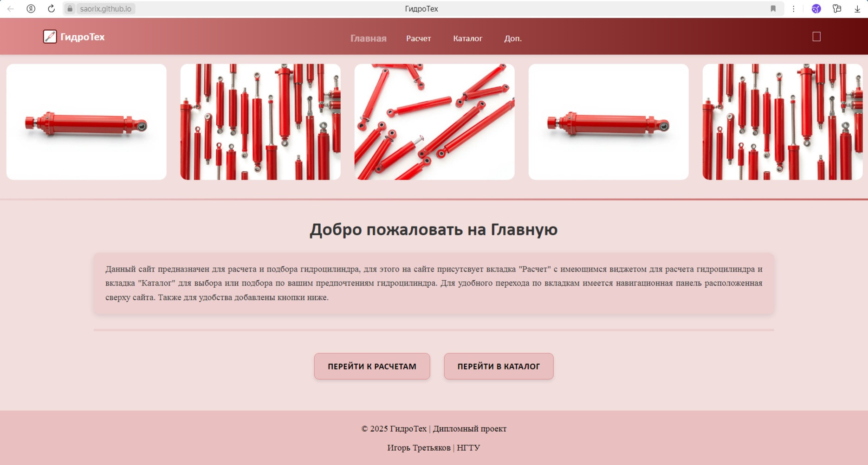Click the ГидроТех logo icon
The width and height of the screenshot is (868, 465).
click(x=50, y=37)
